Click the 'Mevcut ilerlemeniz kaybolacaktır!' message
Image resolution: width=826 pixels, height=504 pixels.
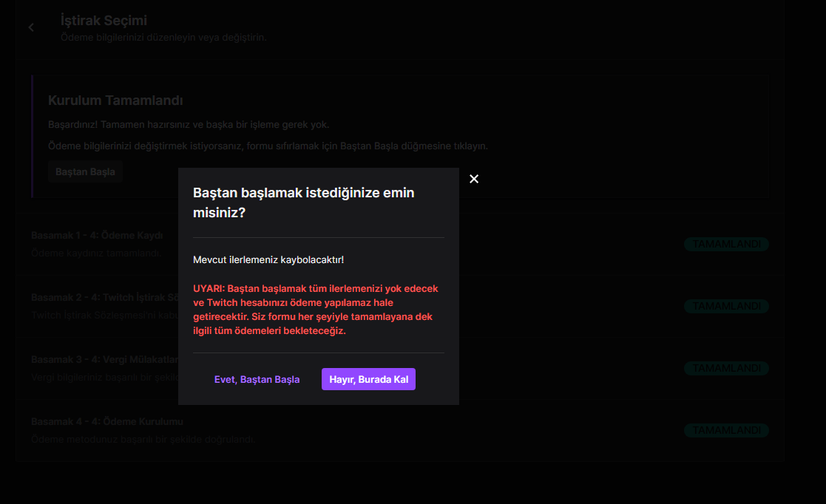coord(268,259)
